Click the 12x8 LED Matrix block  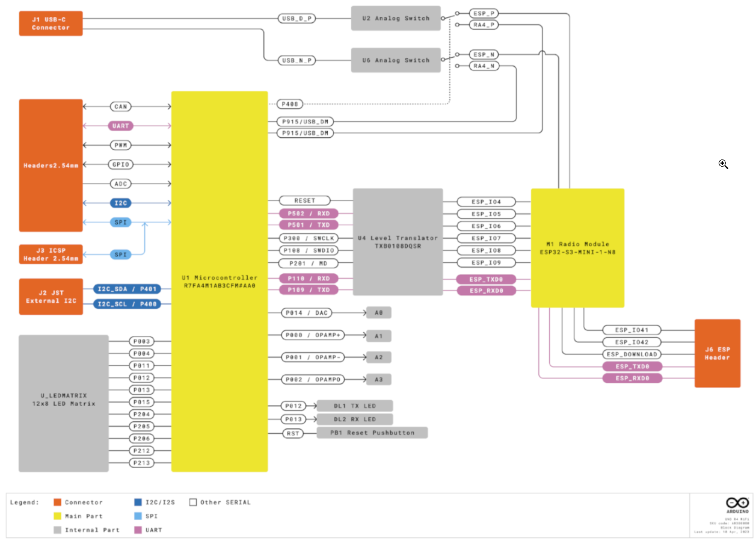pos(64,403)
